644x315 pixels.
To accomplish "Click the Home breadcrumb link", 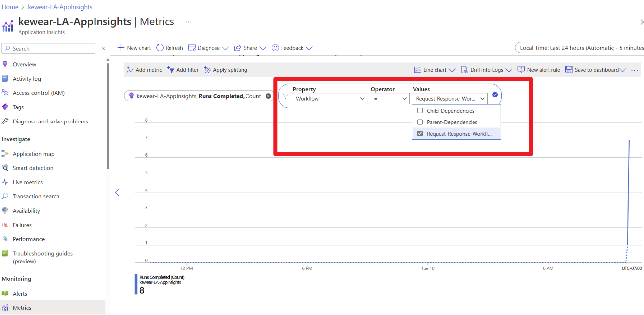I will 10,7.
